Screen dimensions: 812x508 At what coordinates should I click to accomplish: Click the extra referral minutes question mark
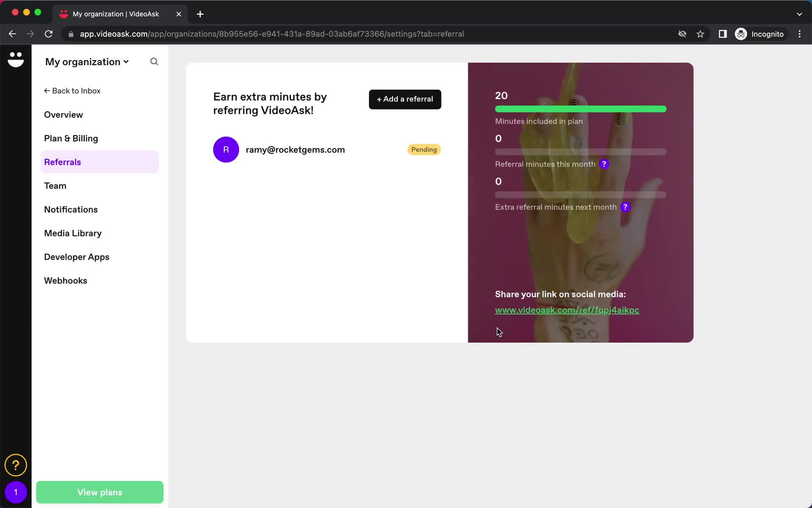coord(625,207)
